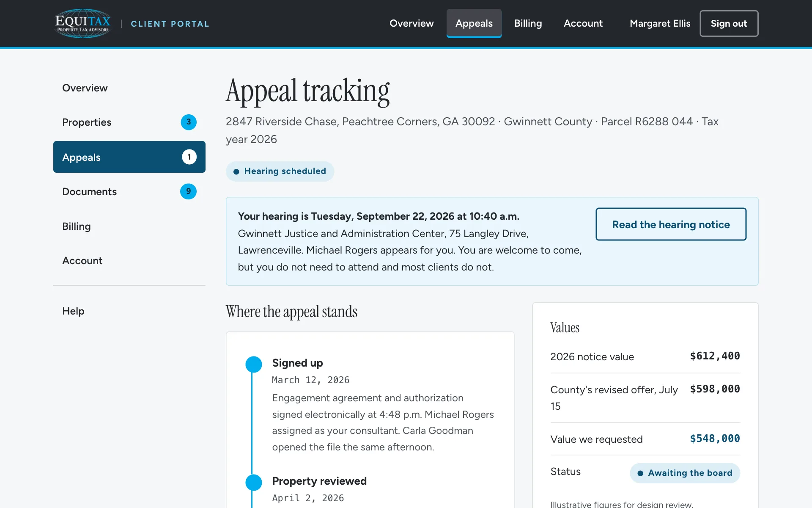This screenshot has height=508, width=812.
Task: Open Help in the sidebar
Action: click(129, 311)
